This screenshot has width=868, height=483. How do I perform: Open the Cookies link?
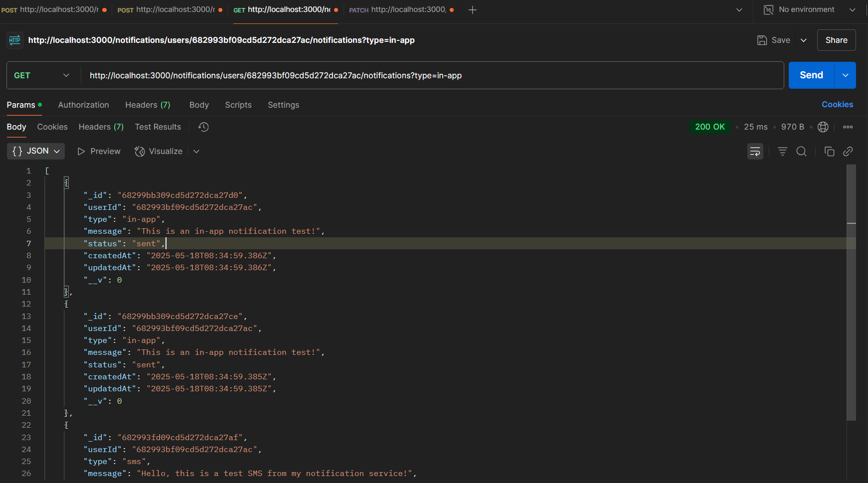tap(837, 104)
